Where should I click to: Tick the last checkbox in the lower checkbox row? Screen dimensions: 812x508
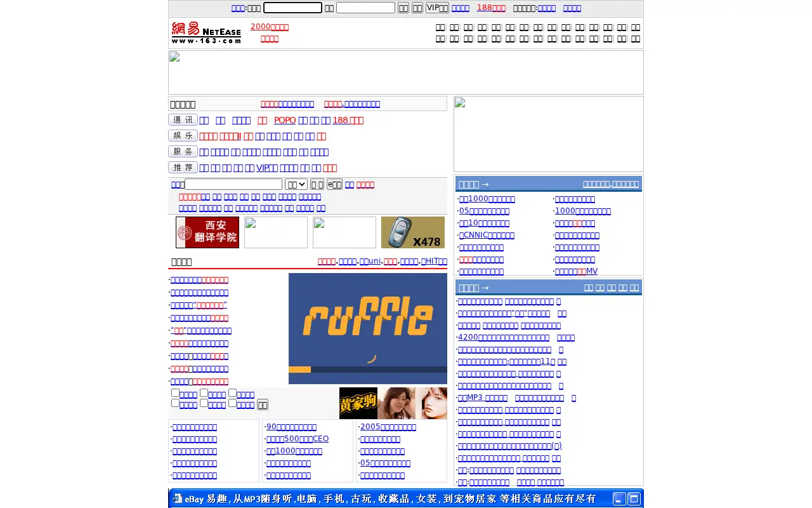click(x=232, y=403)
